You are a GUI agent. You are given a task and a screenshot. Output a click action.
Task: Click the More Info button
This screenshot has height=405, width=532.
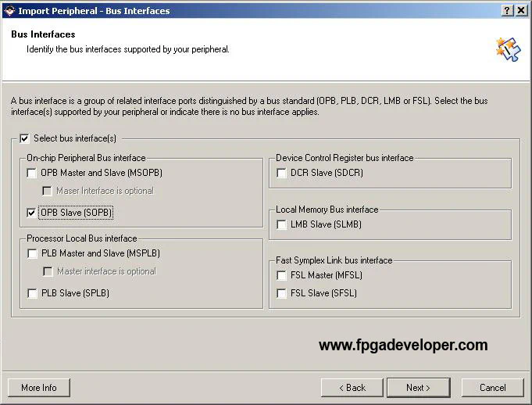(x=38, y=387)
